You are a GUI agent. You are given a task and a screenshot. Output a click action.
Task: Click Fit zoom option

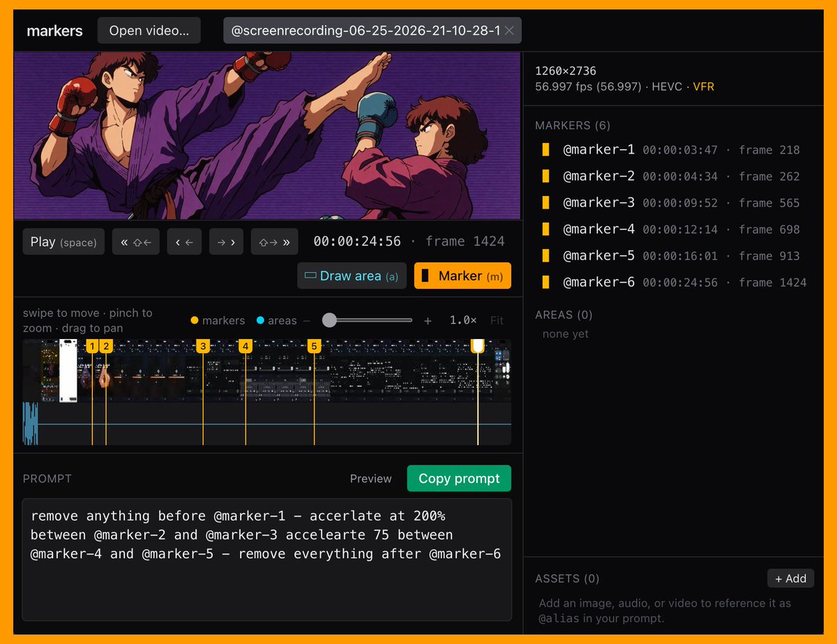(x=497, y=320)
